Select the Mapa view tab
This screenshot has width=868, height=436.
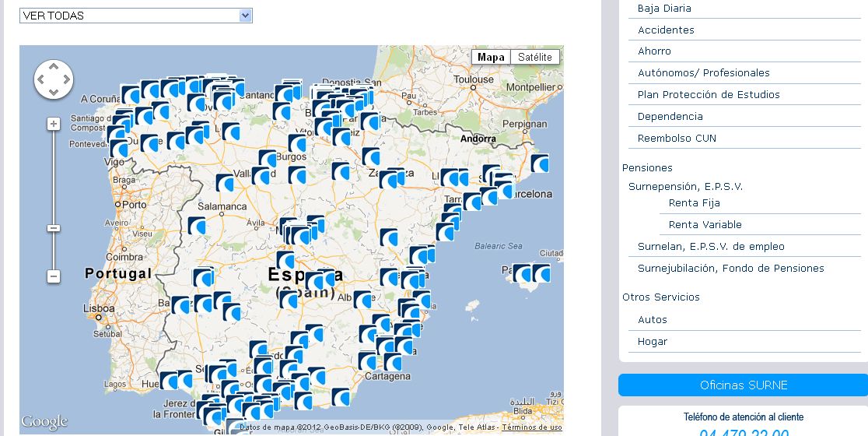[x=491, y=57]
